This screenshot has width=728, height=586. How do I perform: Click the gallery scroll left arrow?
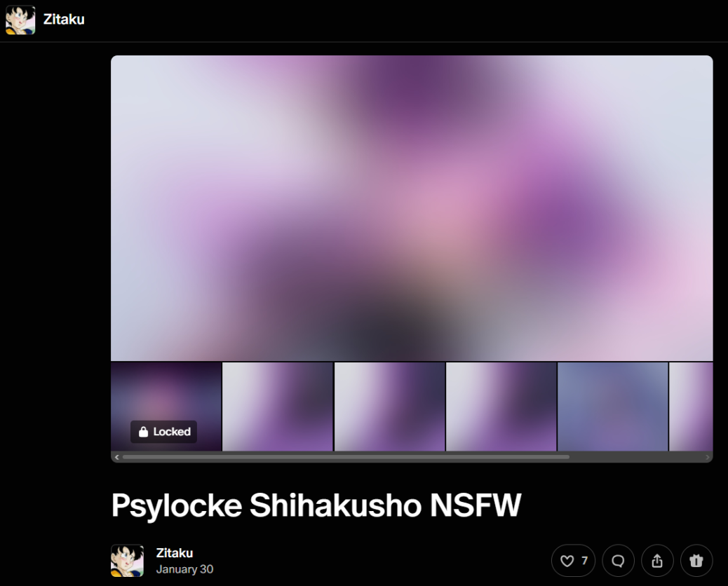click(116, 457)
